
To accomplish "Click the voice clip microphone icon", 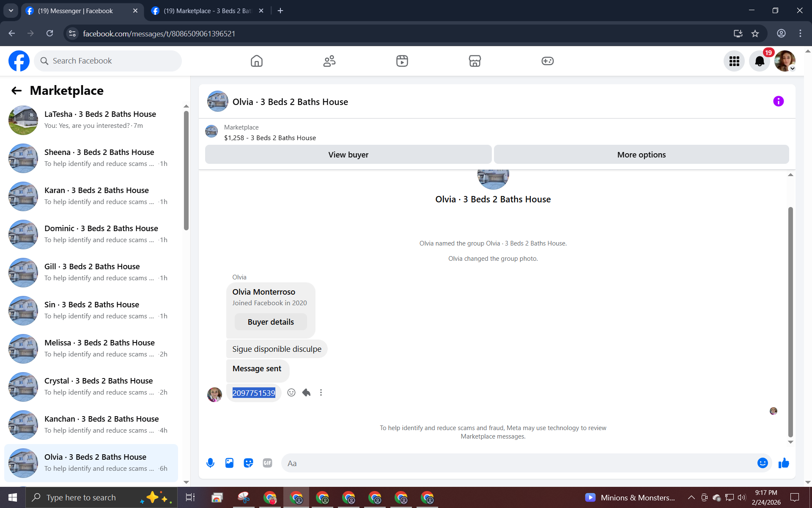I will pos(210,463).
